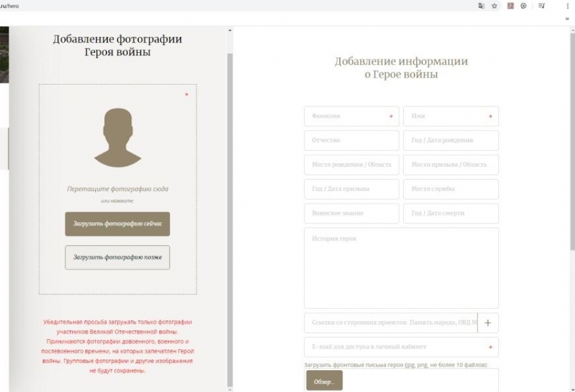
Task: Focus the external project links field
Action: (x=391, y=323)
